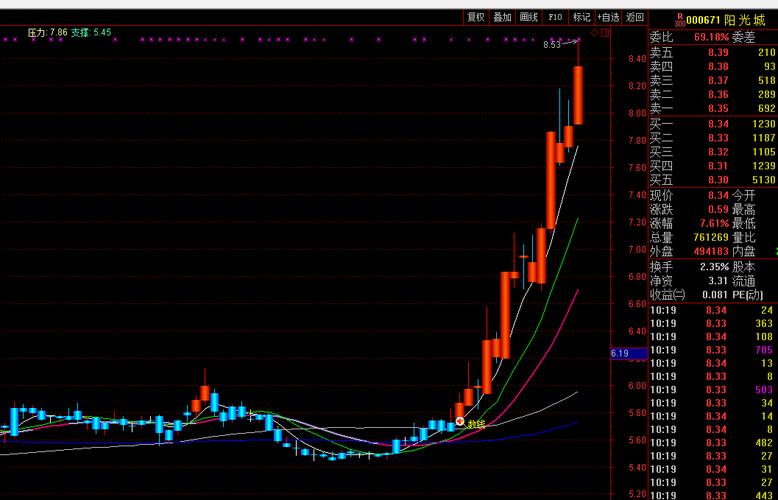
Task: Click the 标记 mark button
Action: (582, 17)
